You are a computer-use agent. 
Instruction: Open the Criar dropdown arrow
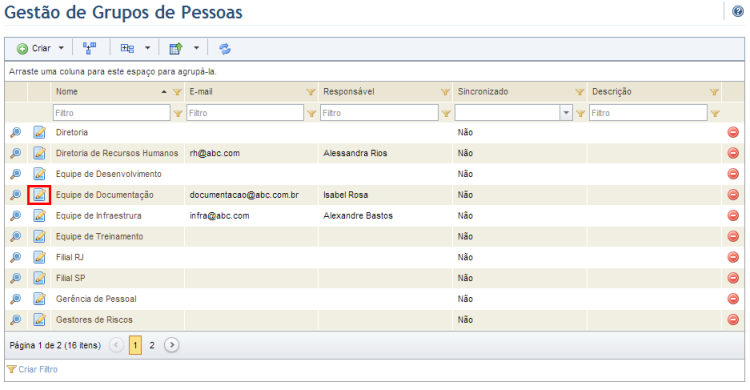tap(61, 48)
